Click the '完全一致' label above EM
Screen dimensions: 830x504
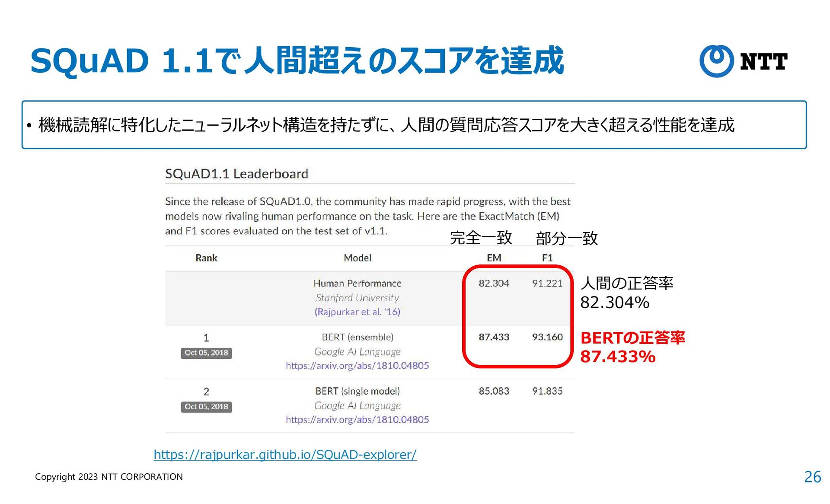[481, 238]
